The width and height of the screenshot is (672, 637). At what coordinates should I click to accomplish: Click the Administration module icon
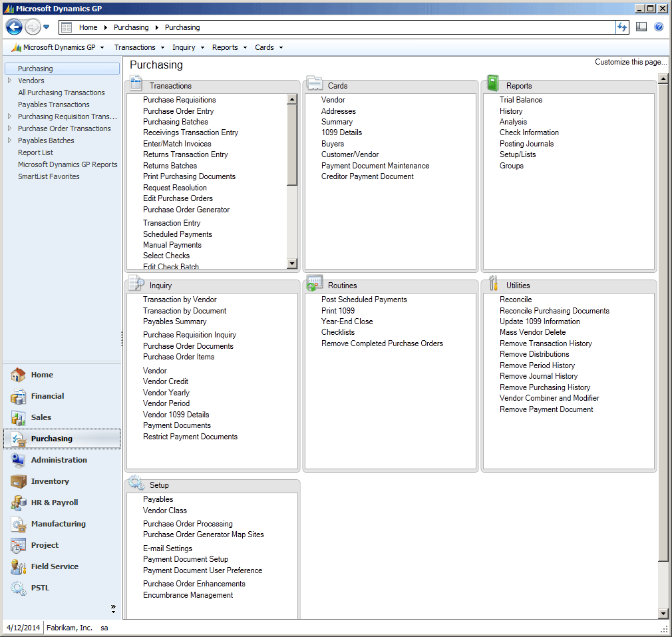(18, 460)
